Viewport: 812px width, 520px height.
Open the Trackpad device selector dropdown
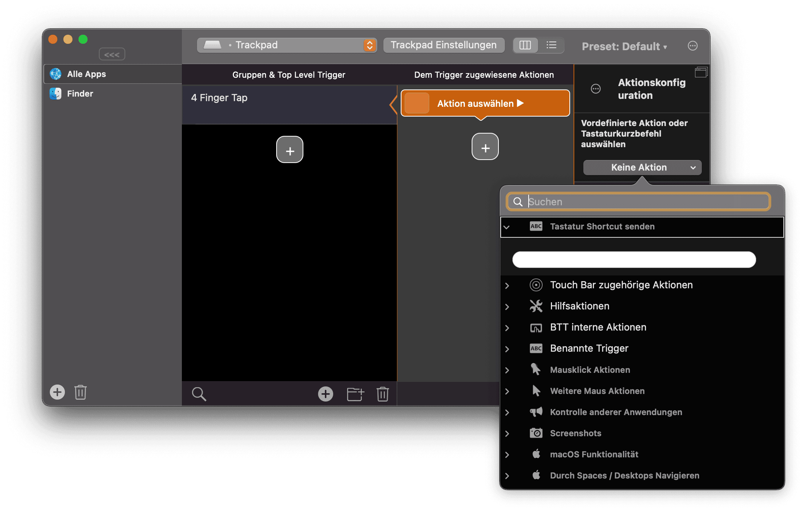pyautogui.click(x=287, y=45)
